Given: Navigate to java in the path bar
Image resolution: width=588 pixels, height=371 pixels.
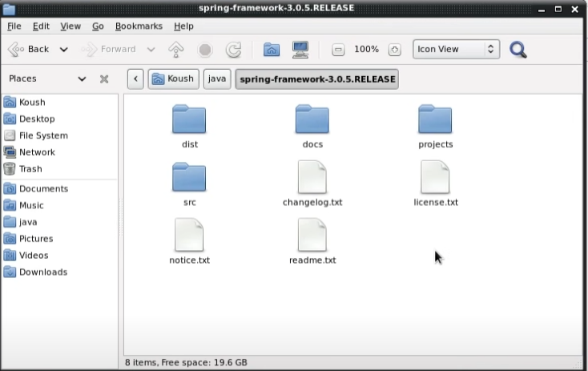Looking at the screenshot, I should (217, 79).
